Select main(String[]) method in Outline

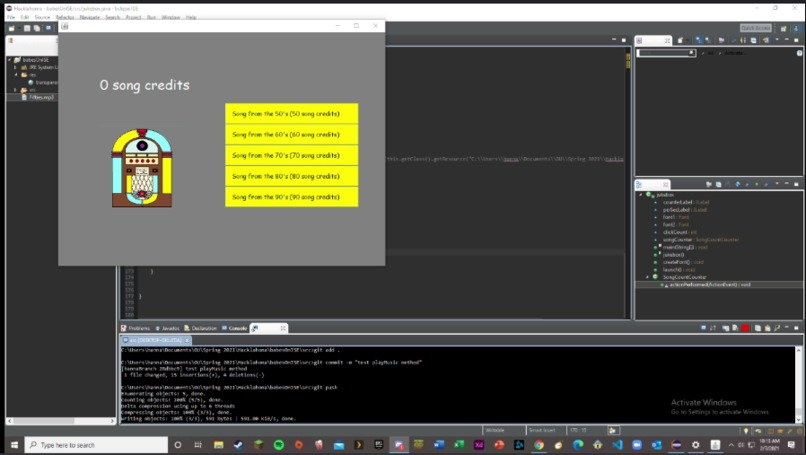click(x=685, y=247)
